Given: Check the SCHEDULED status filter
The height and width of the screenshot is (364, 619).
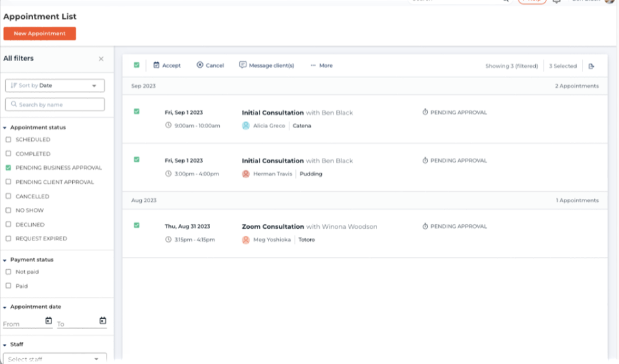Looking at the screenshot, I should tap(8, 139).
